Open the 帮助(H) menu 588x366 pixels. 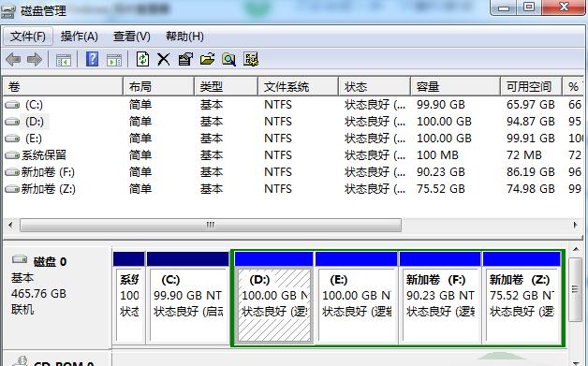(x=184, y=37)
